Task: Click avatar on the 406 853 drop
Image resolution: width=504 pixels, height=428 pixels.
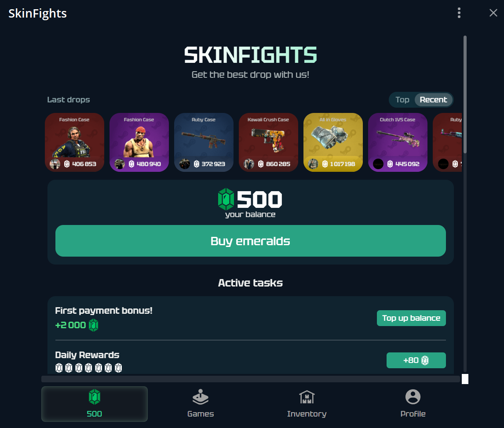Action: [x=55, y=164]
